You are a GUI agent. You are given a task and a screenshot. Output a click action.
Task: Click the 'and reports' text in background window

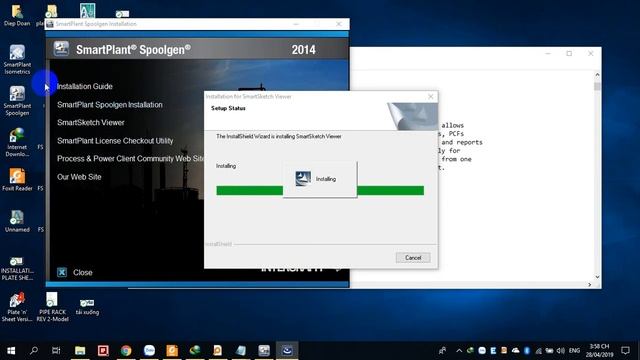click(462, 142)
